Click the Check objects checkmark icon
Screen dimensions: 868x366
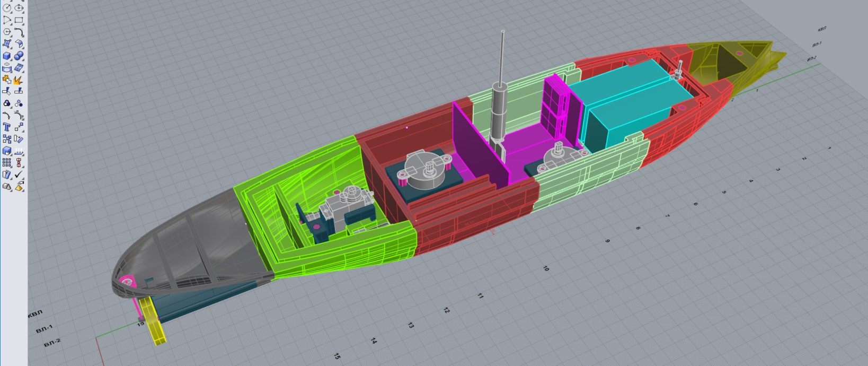(x=19, y=175)
